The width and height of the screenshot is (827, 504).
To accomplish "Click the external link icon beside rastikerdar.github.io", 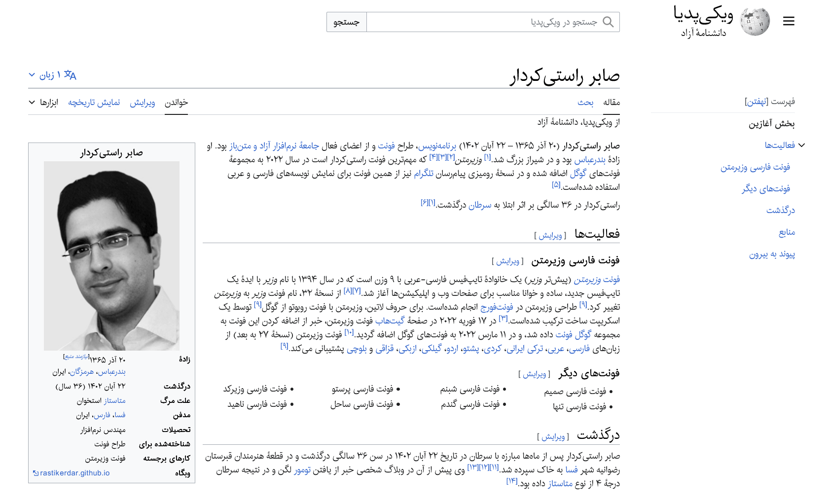I will 36,473.
